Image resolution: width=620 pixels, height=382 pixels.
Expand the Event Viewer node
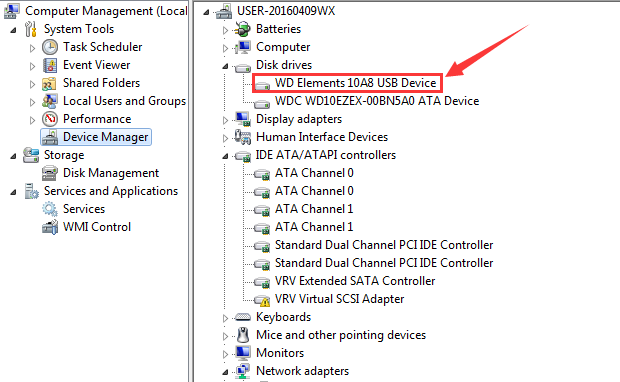click(32, 66)
